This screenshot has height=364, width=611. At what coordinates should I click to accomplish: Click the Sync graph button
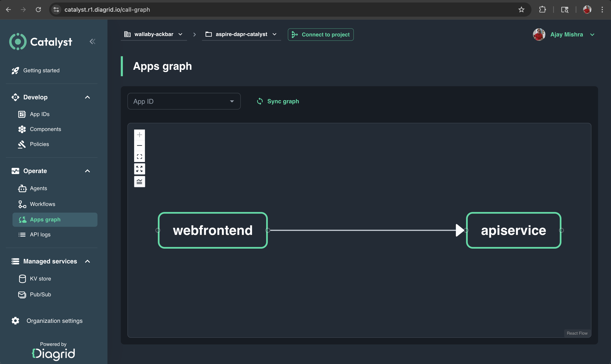(x=278, y=101)
